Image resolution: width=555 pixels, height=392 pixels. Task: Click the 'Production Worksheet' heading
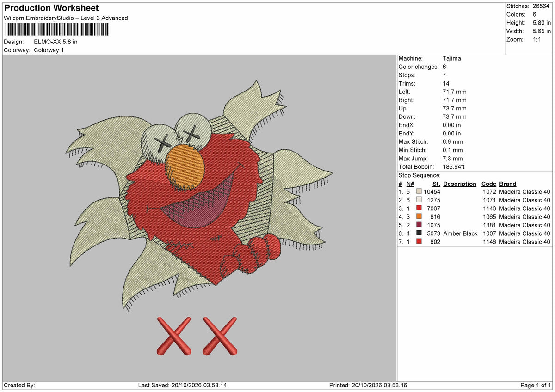[x=51, y=8]
